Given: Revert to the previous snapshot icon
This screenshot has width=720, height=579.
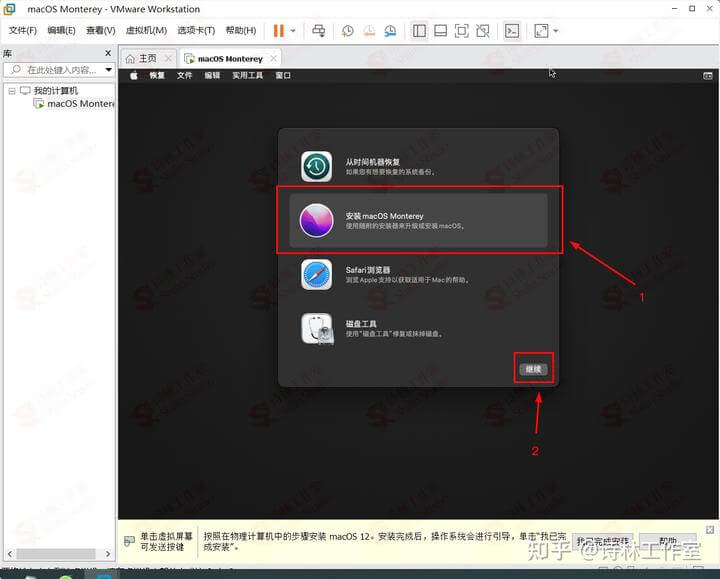Looking at the screenshot, I should [369, 31].
